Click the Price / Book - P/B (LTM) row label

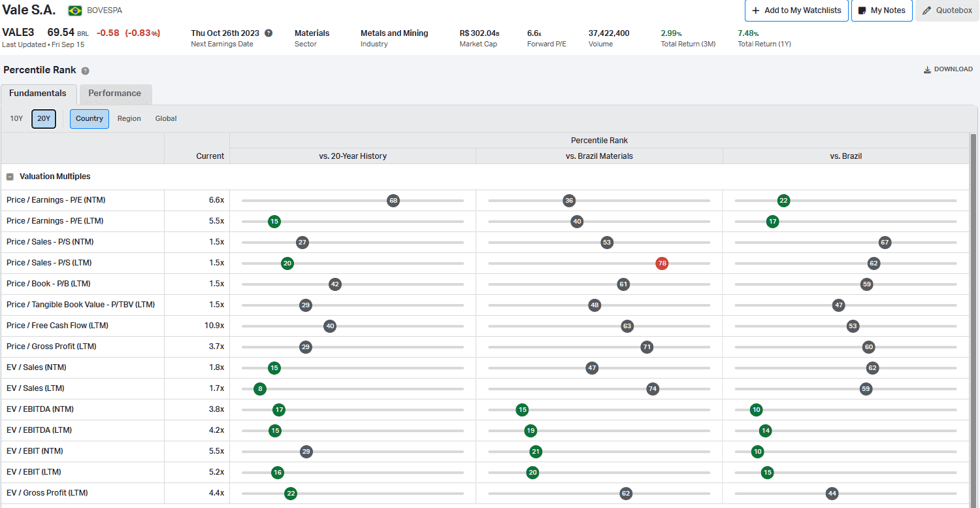pyautogui.click(x=48, y=284)
